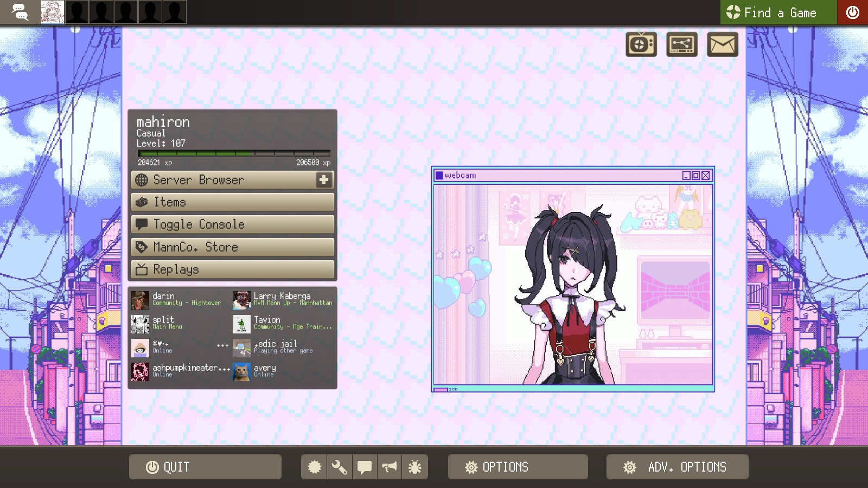Select Toggle Console menu entry
The width and height of the screenshot is (868, 488).
point(233,224)
